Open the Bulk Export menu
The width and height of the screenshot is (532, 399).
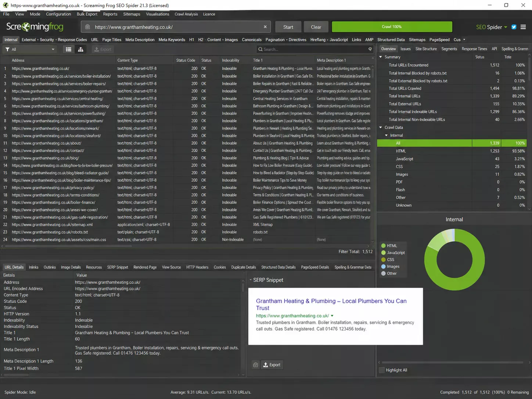coord(87,14)
